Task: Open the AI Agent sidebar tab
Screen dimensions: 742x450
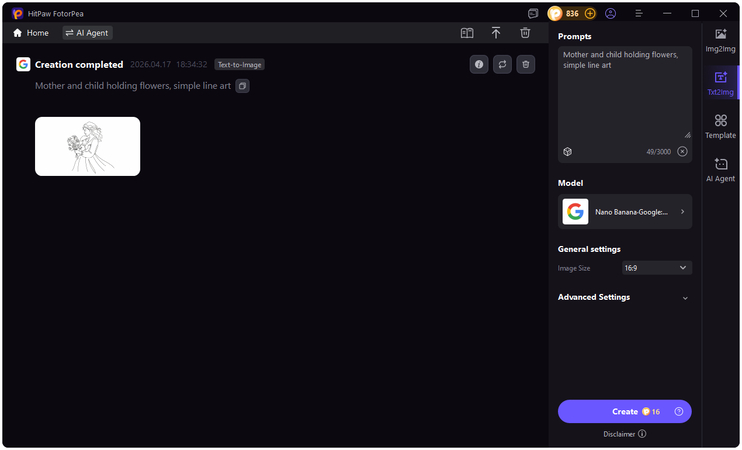Action: tap(720, 169)
